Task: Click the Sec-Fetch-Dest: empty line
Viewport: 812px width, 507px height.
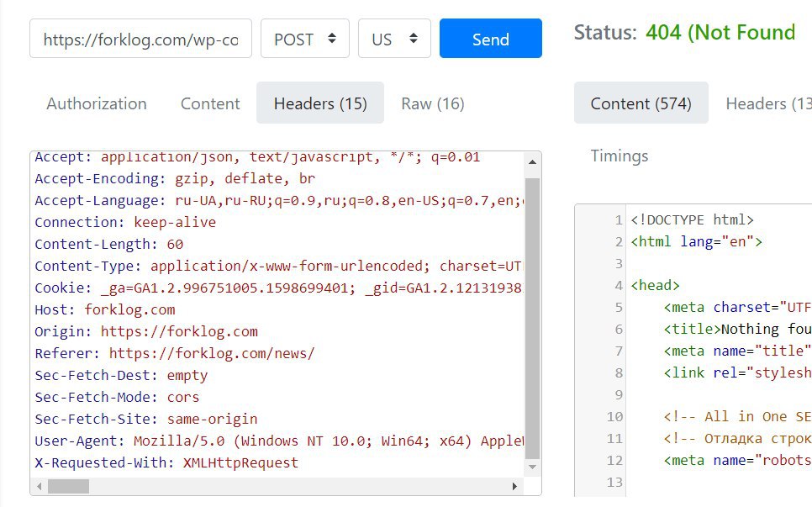Action: coord(121,375)
